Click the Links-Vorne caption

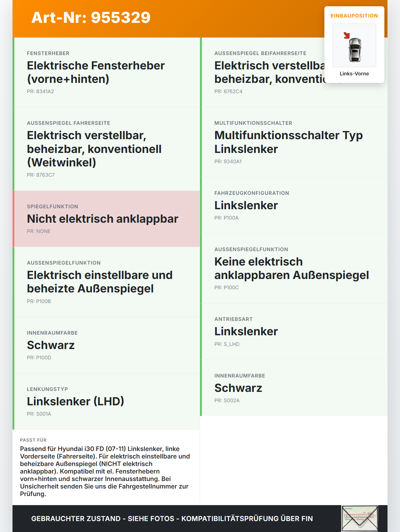(354, 73)
